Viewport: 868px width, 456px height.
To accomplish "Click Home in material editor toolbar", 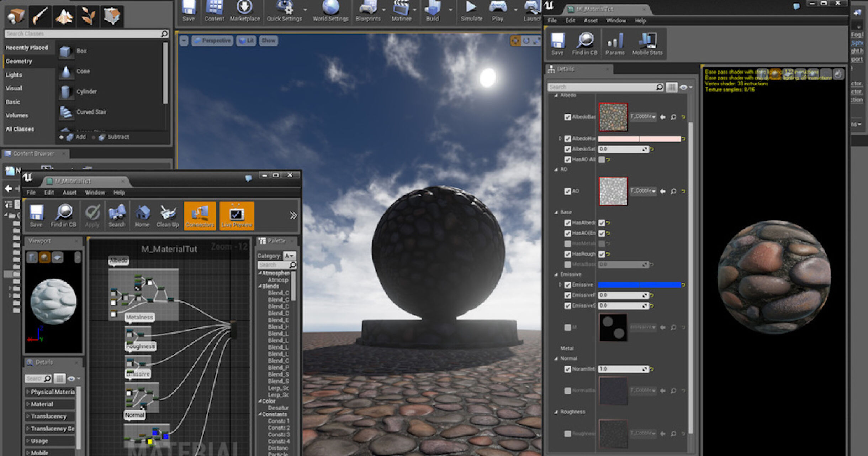I will pos(142,216).
